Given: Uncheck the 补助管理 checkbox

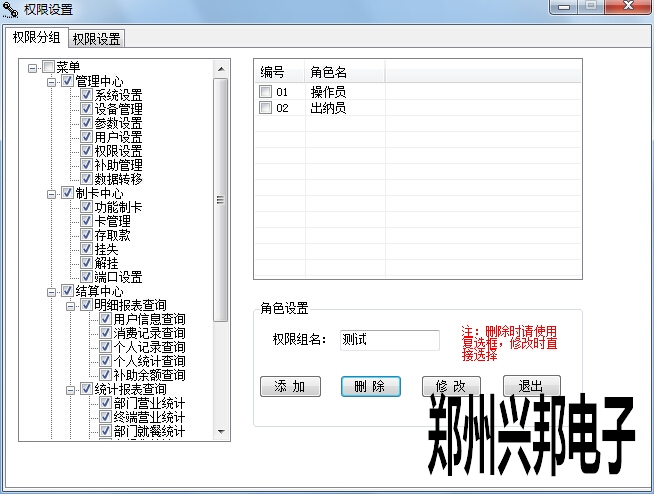Looking at the screenshot, I should [86, 164].
